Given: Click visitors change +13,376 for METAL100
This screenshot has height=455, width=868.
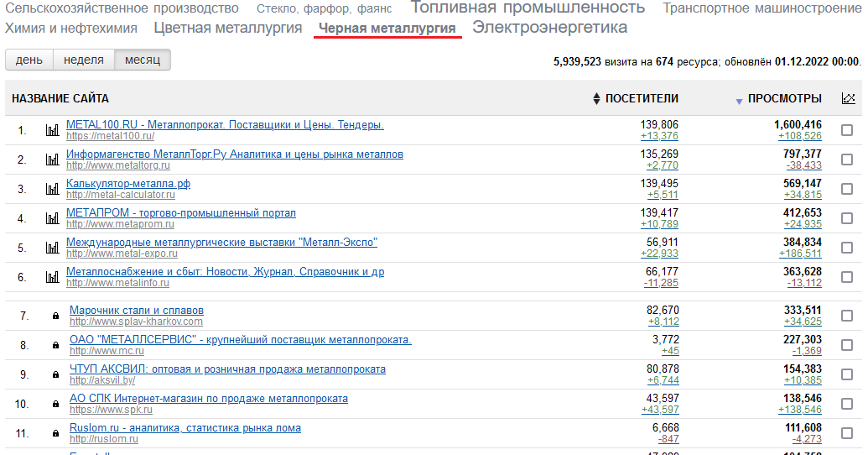Looking at the screenshot, I should pos(659,136).
